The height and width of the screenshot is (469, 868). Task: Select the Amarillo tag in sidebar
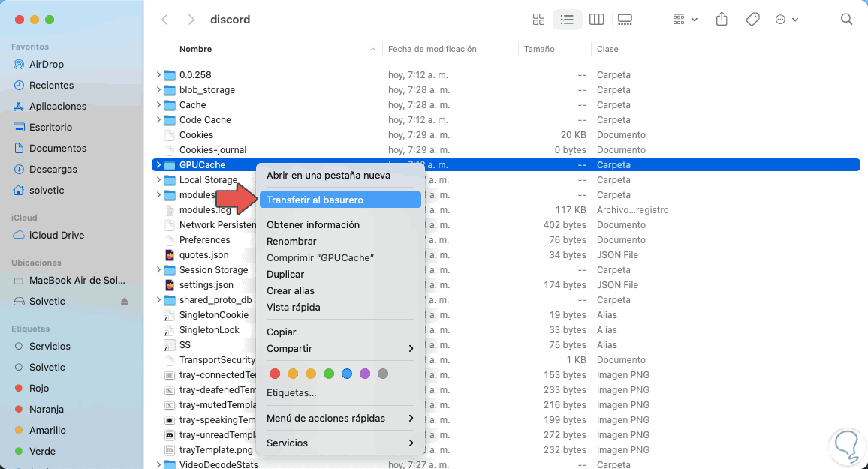point(47,430)
